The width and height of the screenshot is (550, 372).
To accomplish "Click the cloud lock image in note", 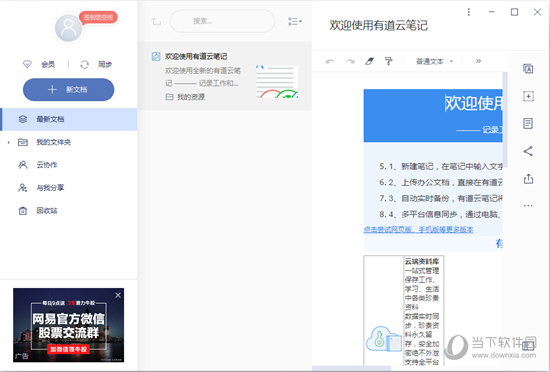I will tap(384, 339).
